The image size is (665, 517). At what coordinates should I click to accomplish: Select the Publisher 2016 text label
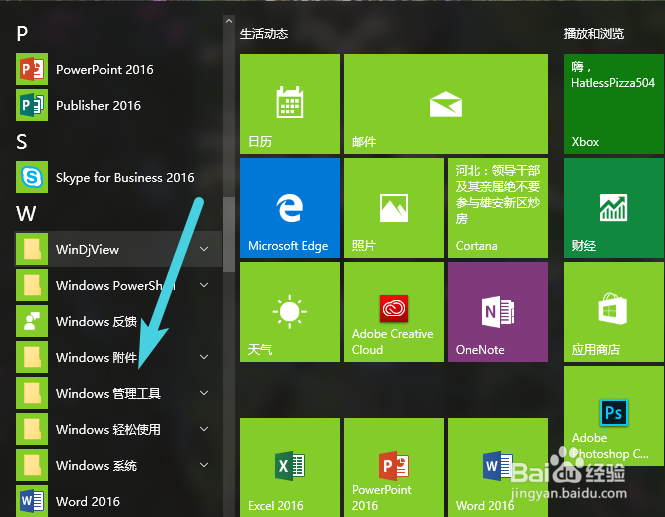tap(98, 106)
